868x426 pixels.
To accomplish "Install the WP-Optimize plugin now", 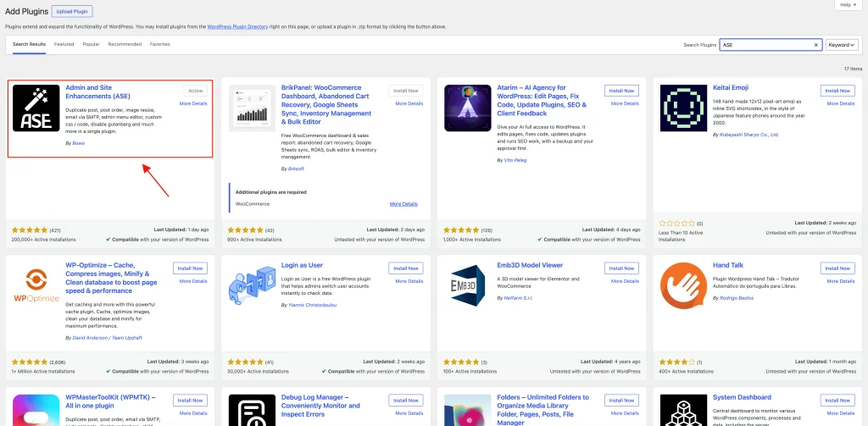I will (x=190, y=268).
